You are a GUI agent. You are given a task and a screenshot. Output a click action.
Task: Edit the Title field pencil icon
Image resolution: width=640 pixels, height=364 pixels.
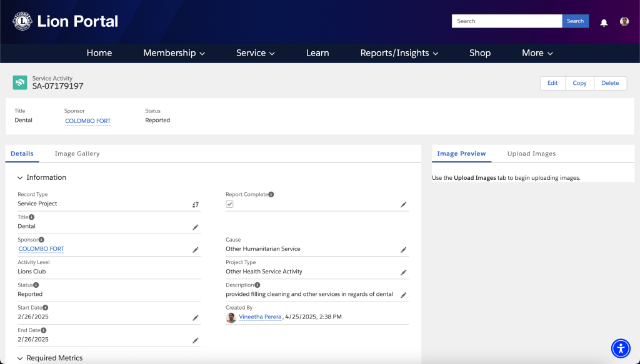pos(196,227)
